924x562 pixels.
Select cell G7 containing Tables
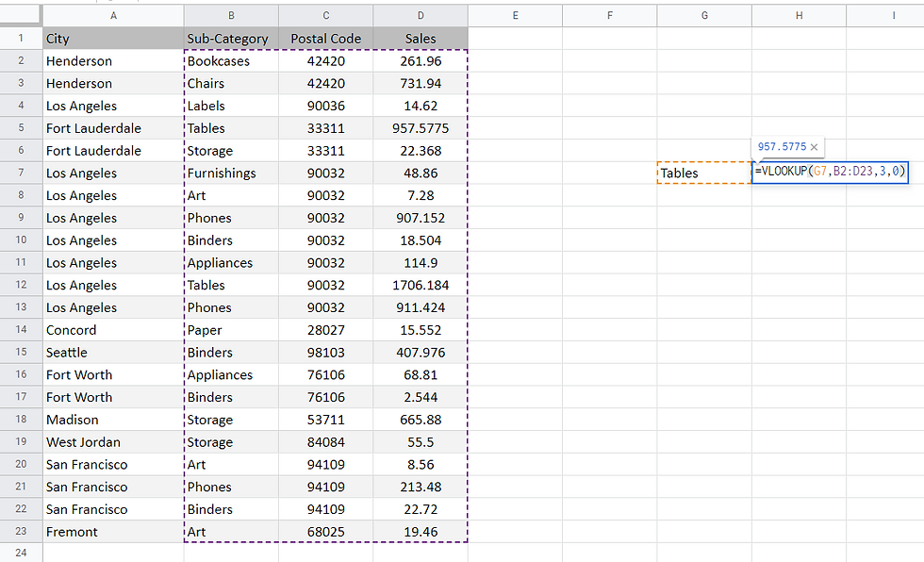tap(704, 174)
